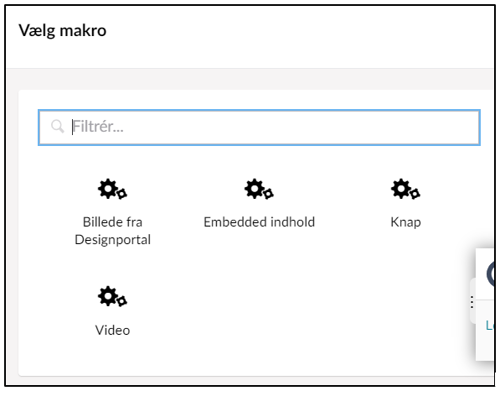This screenshot has width=500, height=395.
Task: Select the Billede fra Designportal gears icon
Action: point(112,189)
